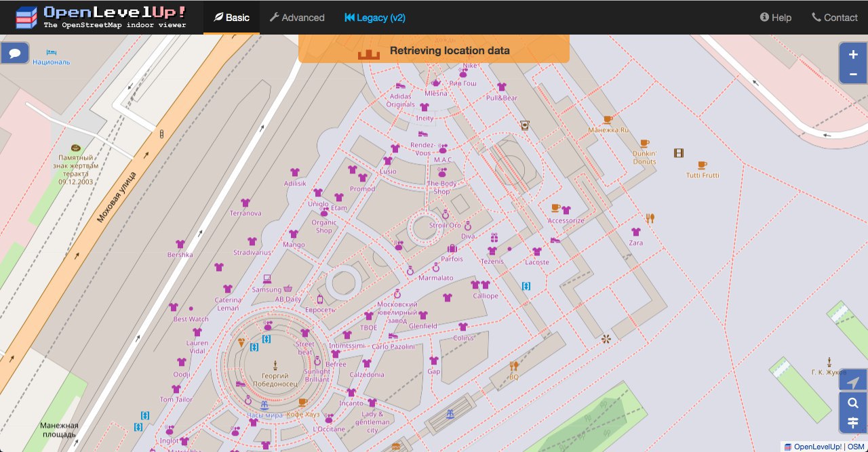Image resolution: width=868 pixels, height=452 pixels.
Task: Open the Legacy (v2) viewer tab
Action: (375, 18)
